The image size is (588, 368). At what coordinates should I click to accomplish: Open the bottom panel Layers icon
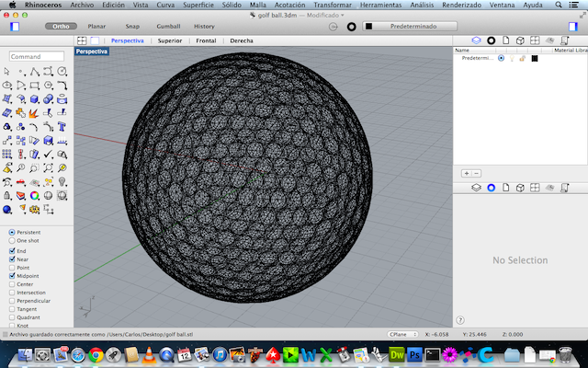(x=476, y=188)
